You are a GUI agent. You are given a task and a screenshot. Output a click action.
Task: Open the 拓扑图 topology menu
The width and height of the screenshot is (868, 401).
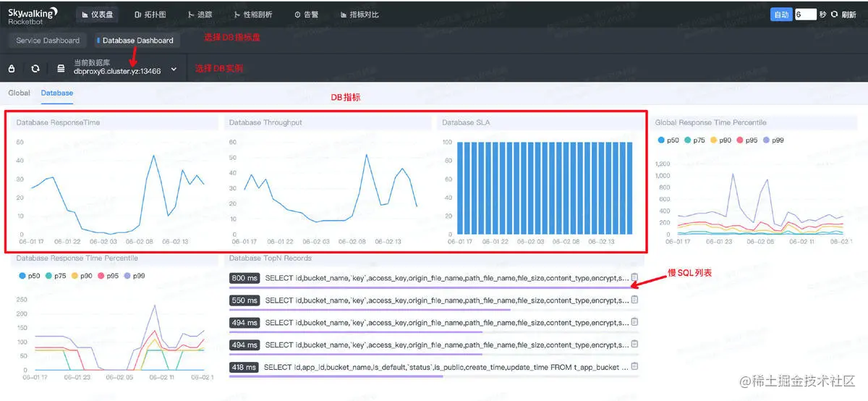tap(150, 14)
